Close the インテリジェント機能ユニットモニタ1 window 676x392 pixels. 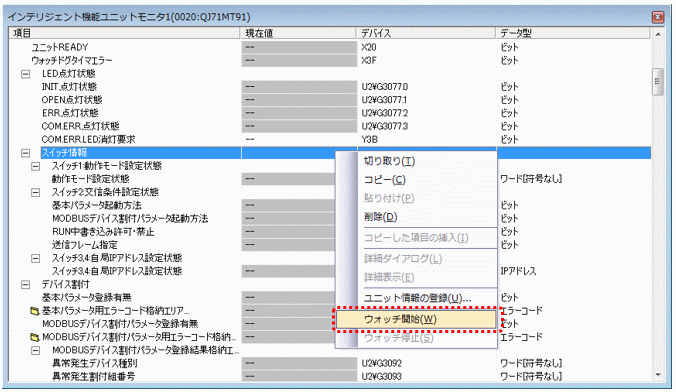pos(658,17)
